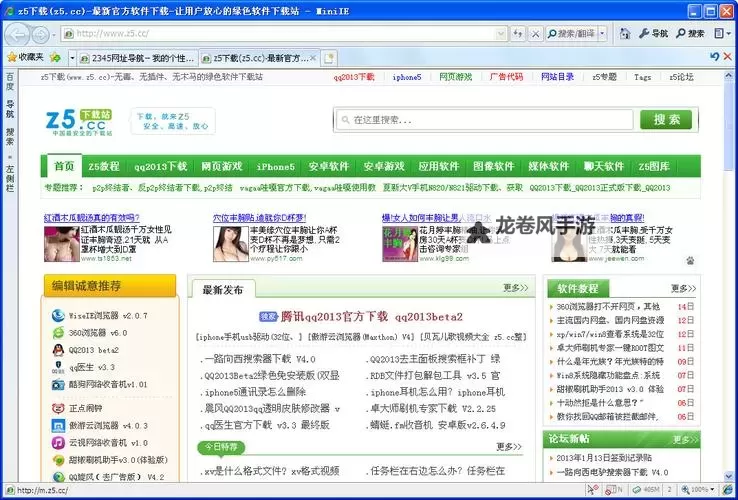This screenshot has width=738, height=500.
Task: Open the 广告代码 top link
Action: (x=506, y=77)
